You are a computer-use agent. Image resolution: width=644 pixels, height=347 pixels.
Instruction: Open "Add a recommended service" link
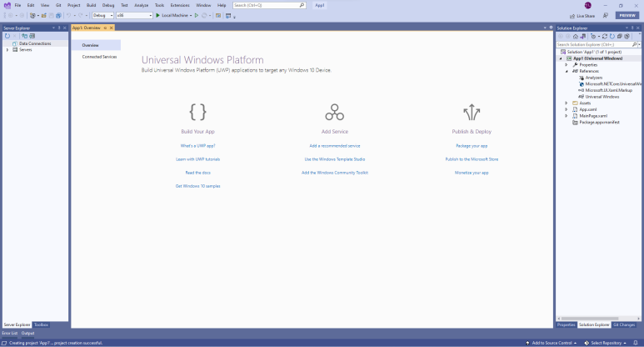[335, 146]
